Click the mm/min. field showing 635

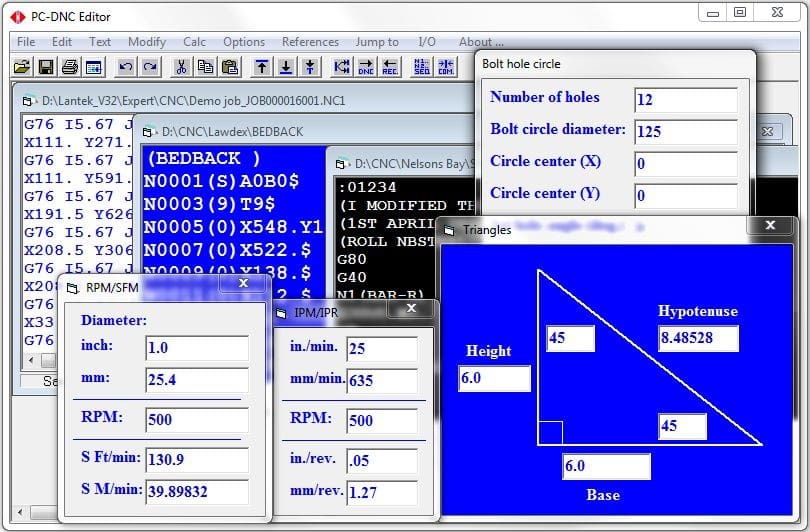[x=382, y=381]
